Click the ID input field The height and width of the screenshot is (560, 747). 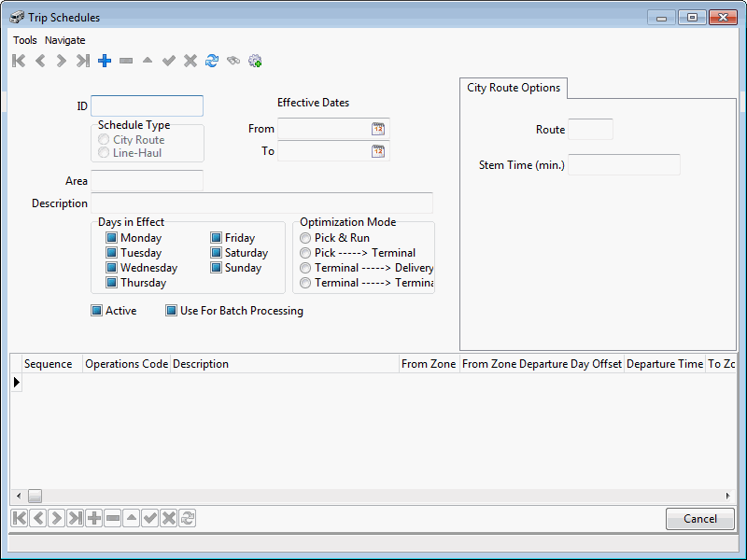(147, 106)
